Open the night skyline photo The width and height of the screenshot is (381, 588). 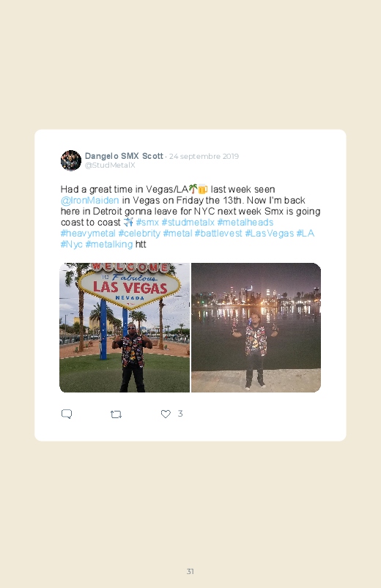point(256,328)
